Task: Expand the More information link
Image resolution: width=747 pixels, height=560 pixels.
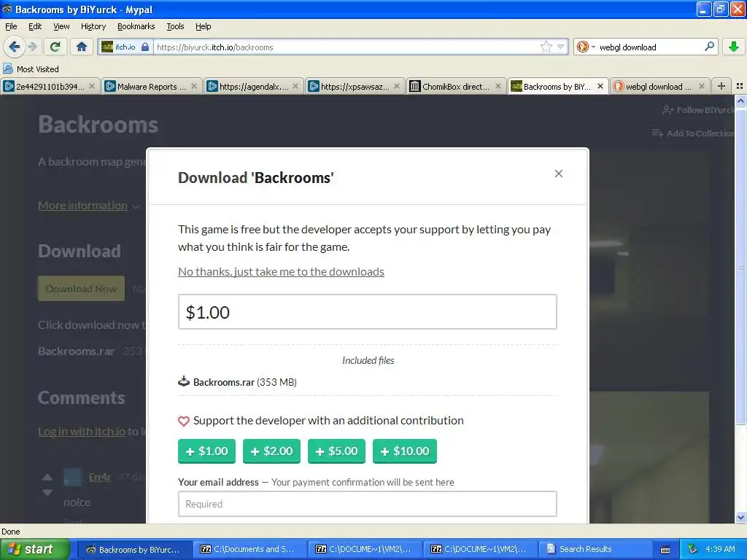Action: pyautogui.click(x=88, y=206)
